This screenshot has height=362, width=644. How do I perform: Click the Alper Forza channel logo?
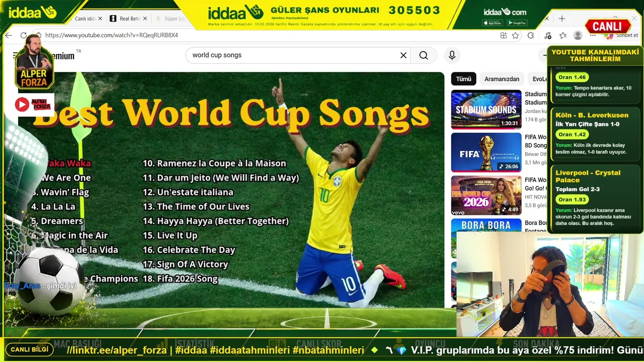34,61
